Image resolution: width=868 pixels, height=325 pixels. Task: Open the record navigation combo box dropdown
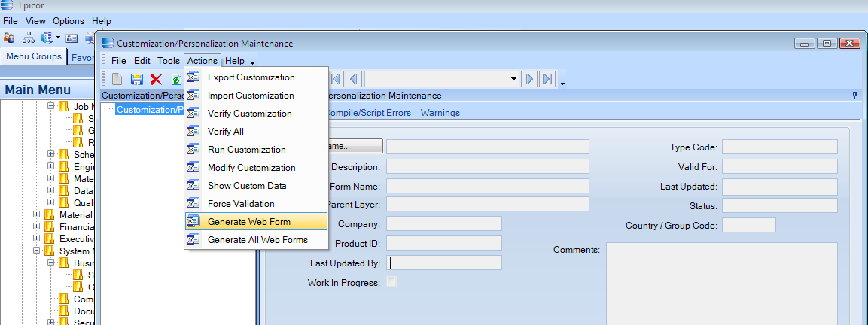coord(513,79)
